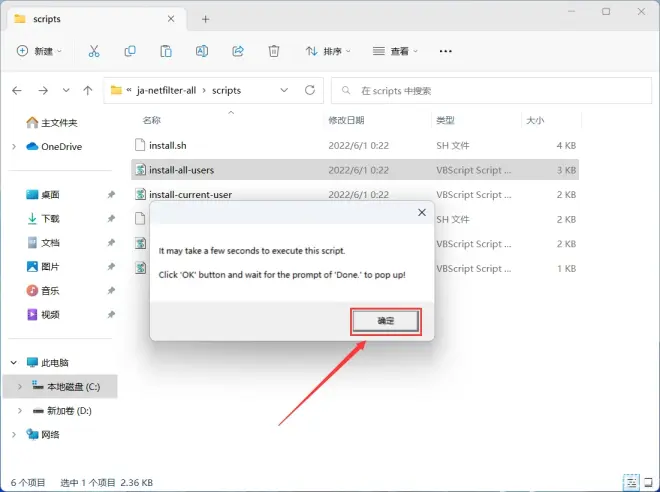The height and width of the screenshot is (492, 660).
Task: Close the script message dialog
Action: tap(422, 213)
